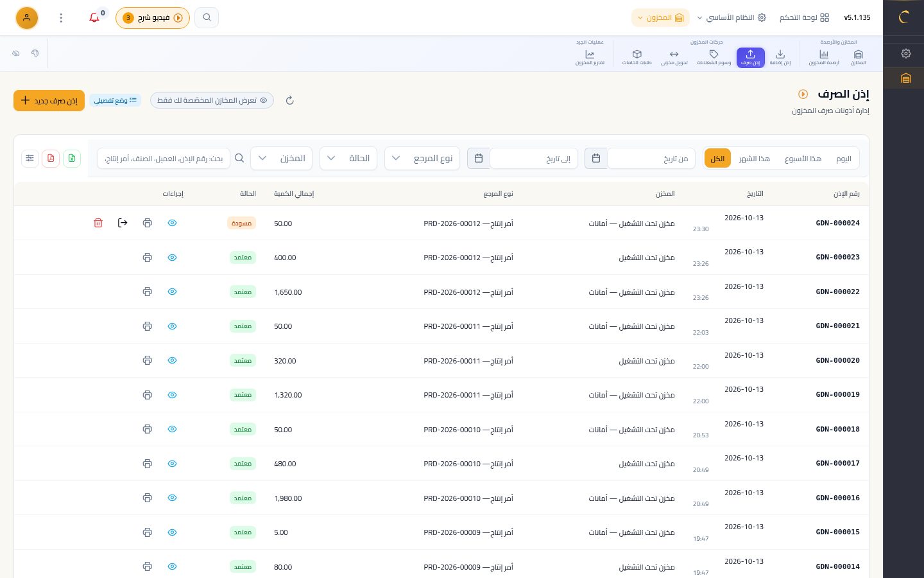This screenshot has width=924, height=578.
Task: Open the three-dot more menu
Action: tap(61, 17)
